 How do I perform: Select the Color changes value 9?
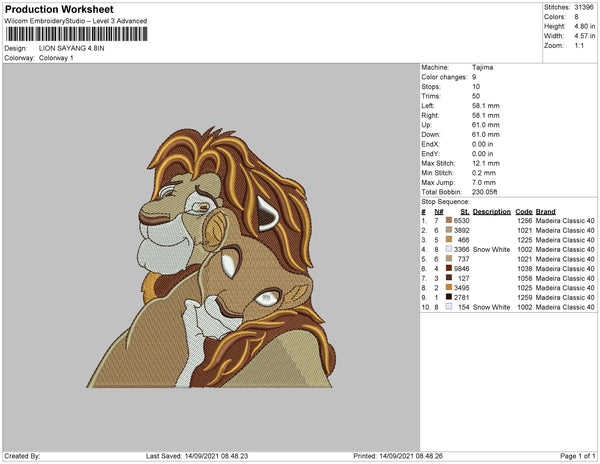tap(474, 77)
